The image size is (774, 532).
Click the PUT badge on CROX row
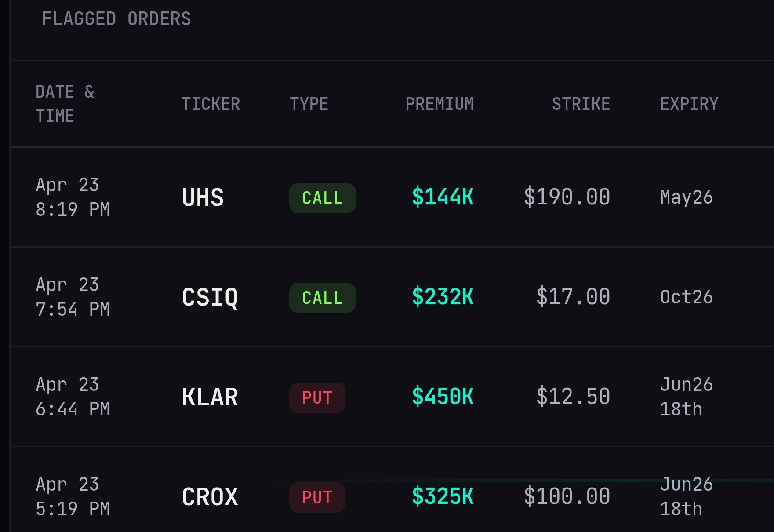pyautogui.click(x=317, y=497)
